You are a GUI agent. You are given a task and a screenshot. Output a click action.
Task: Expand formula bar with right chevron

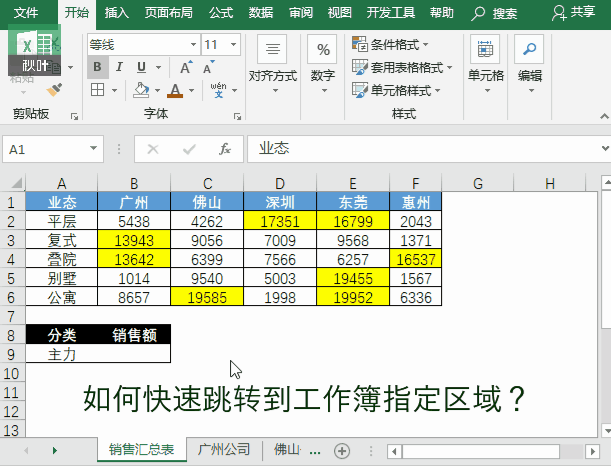(605, 148)
